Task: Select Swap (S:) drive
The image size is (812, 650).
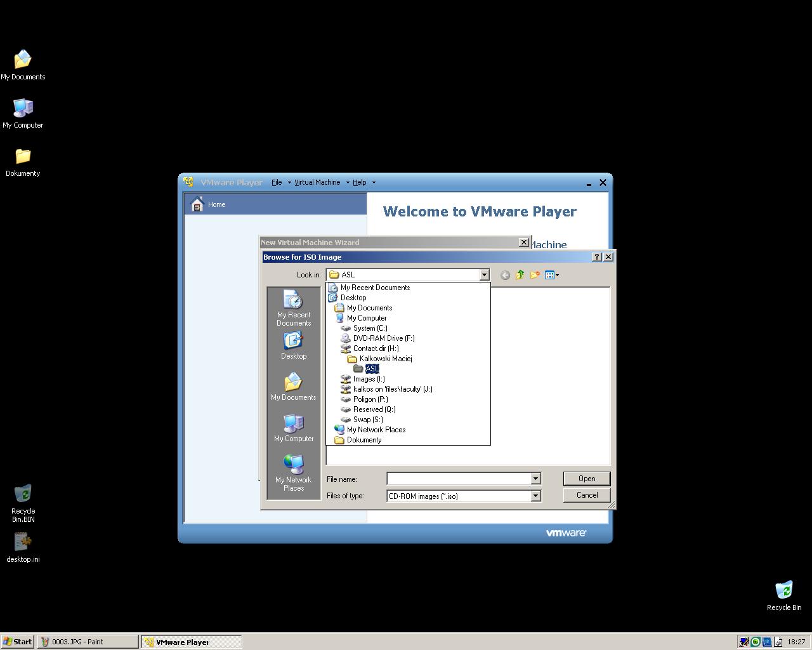Action: (408, 420)
